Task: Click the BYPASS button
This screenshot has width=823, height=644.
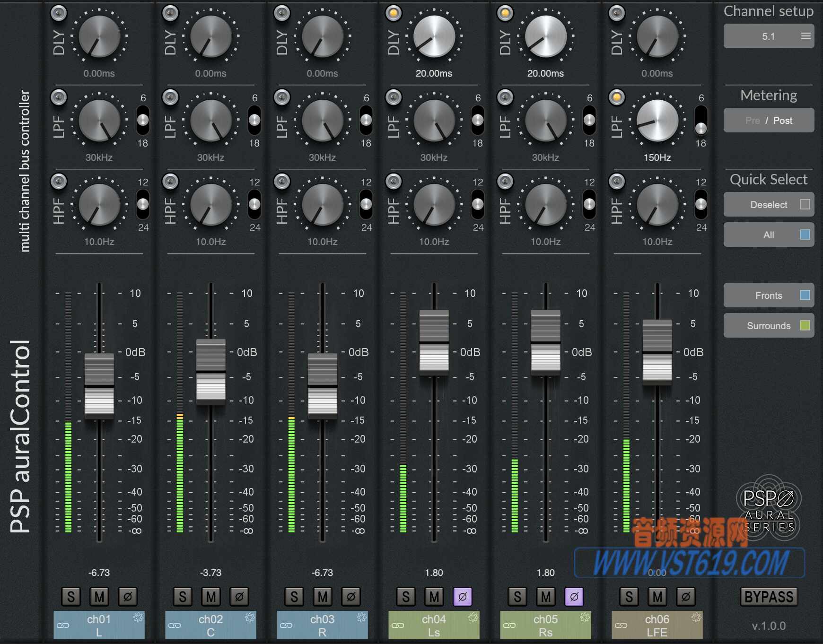Action: (x=769, y=597)
